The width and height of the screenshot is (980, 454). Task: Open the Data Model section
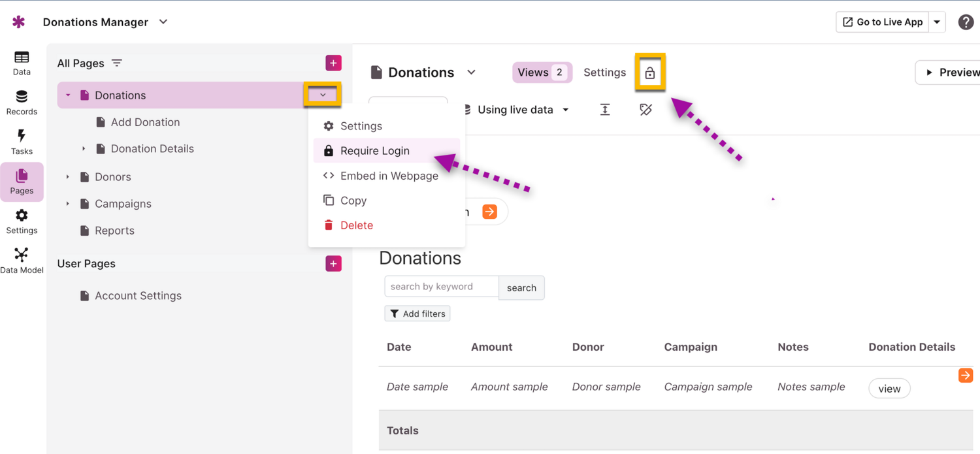click(22, 261)
